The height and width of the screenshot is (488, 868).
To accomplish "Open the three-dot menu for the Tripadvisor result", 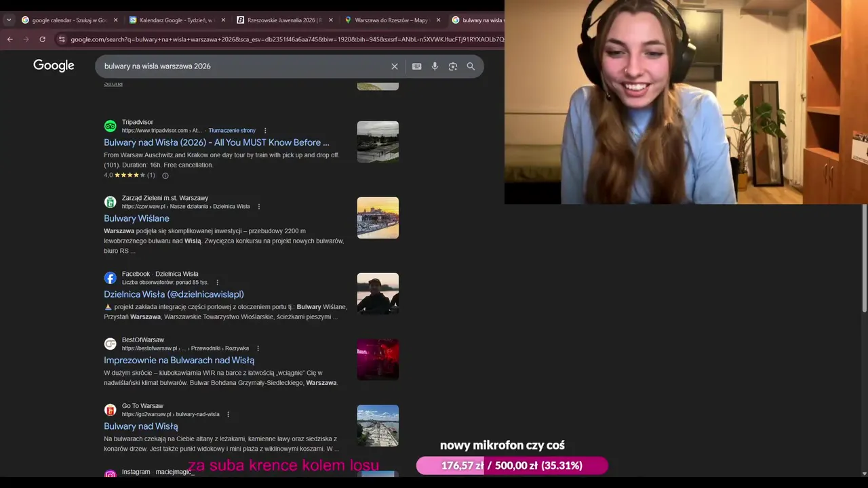I will pyautogui.click(x=265, y=130).
